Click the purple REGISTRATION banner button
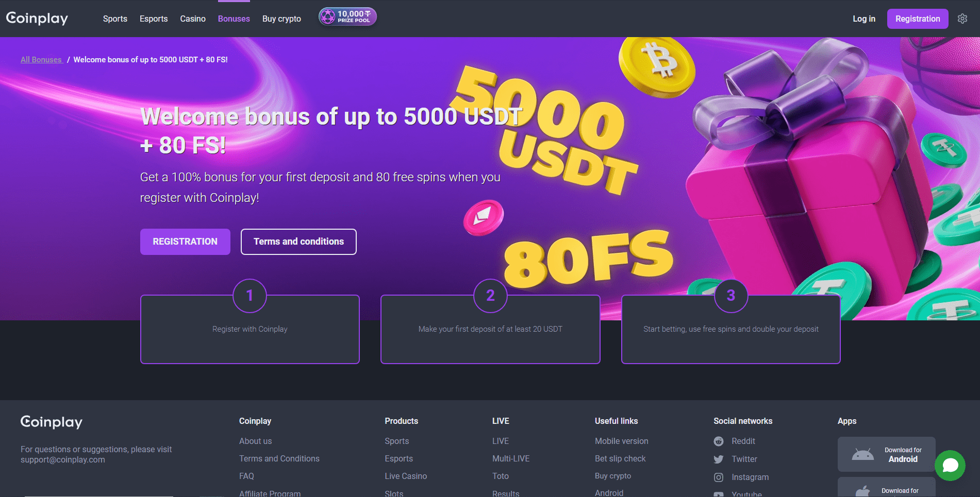 (x=185, y=242)
